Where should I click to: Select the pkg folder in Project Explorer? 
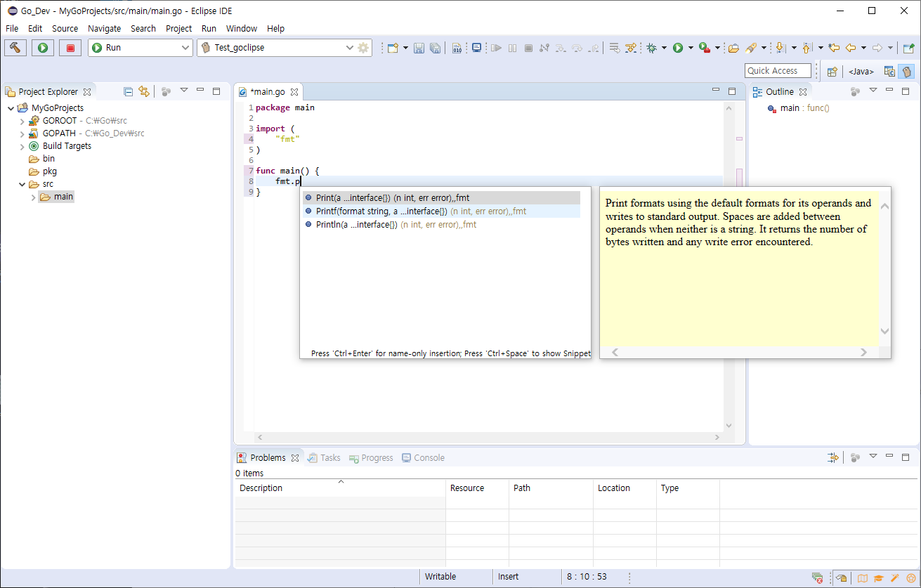click(x=43, y=171)
